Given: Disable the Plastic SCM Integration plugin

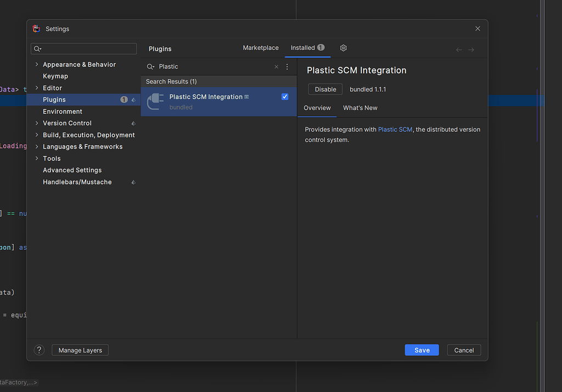Looking at the screenshot, I should click(325, 88).
